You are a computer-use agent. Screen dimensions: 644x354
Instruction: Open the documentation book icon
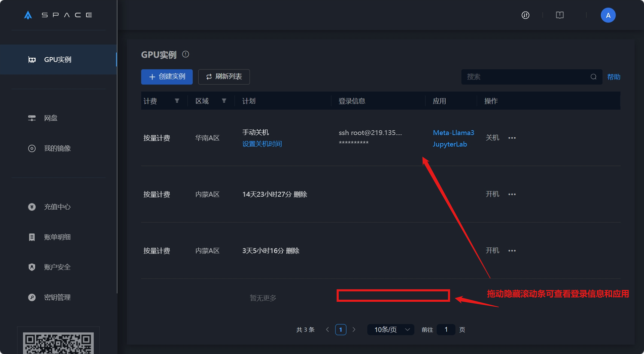559,15
